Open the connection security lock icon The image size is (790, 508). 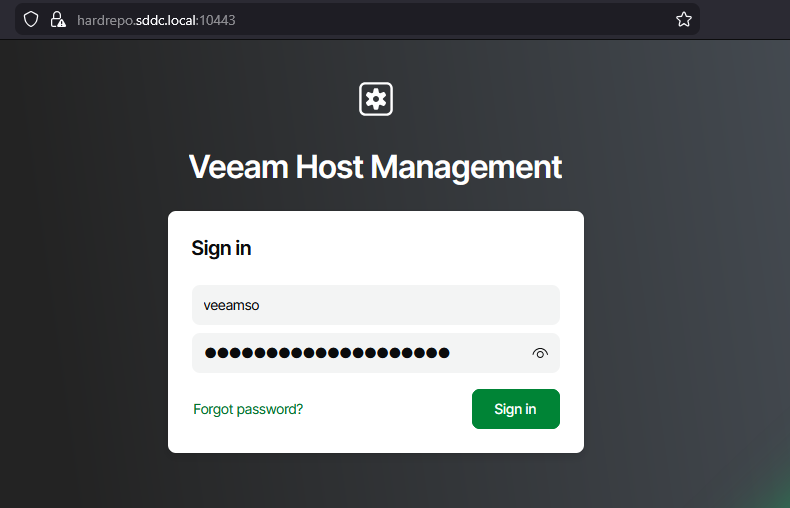click(57, 19)
